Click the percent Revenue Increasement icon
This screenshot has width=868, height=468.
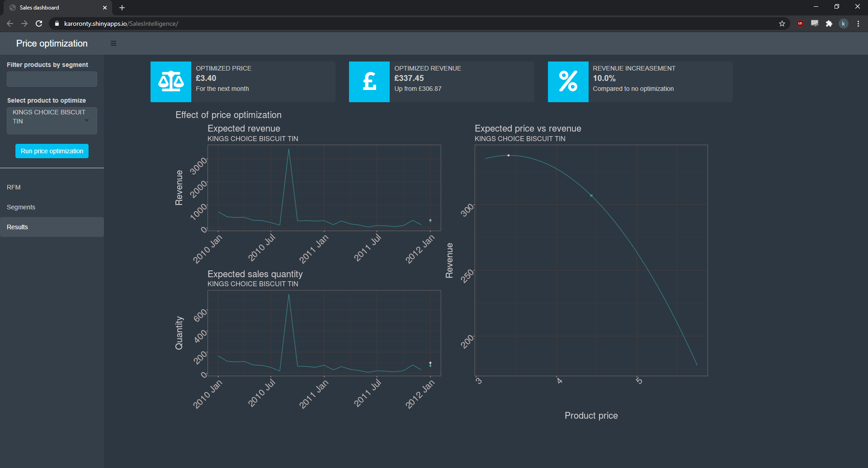568,82
